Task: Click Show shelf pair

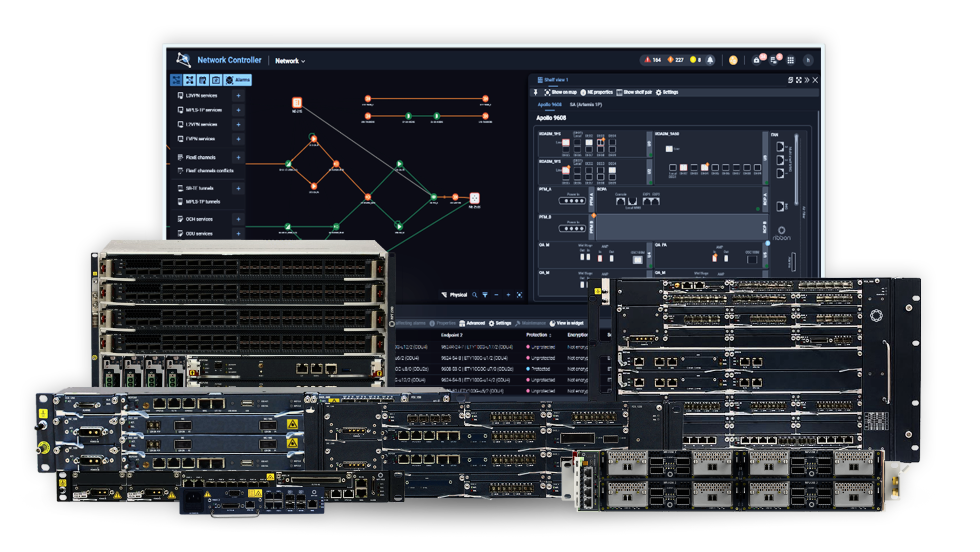Action: [634, 92]
